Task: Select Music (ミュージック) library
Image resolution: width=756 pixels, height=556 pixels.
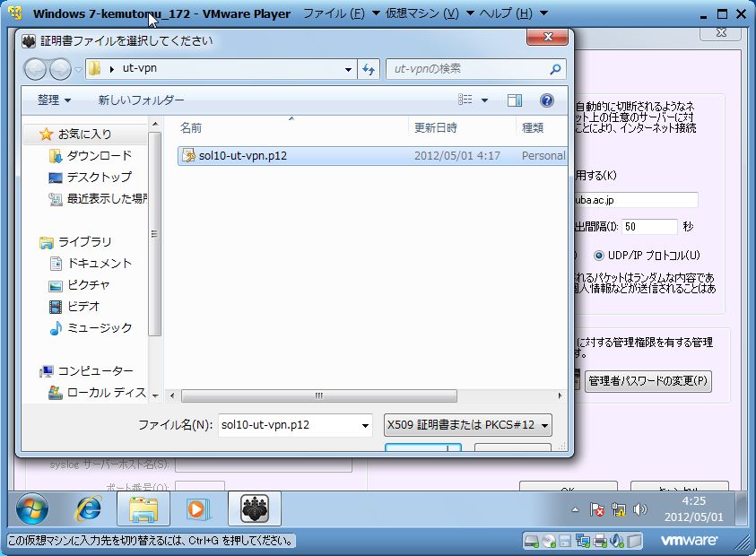Action: [91, 328]
